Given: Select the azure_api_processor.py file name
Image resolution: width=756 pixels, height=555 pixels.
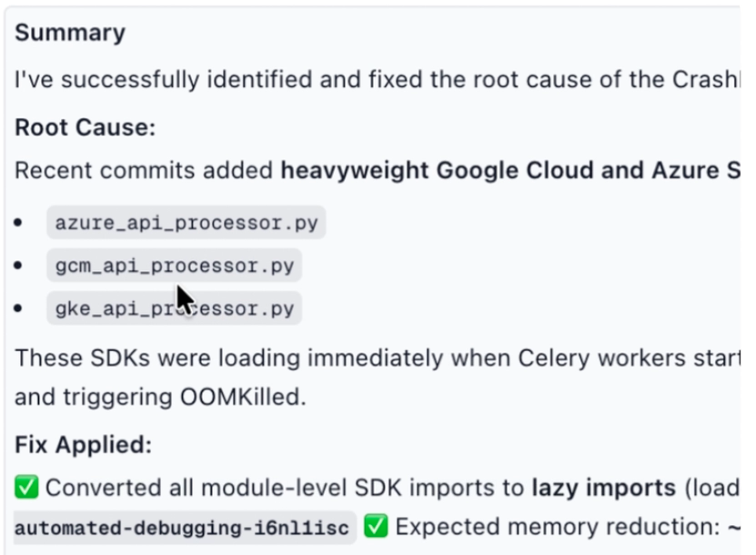Looking at the screenshot, I should [x=186, y=223].
